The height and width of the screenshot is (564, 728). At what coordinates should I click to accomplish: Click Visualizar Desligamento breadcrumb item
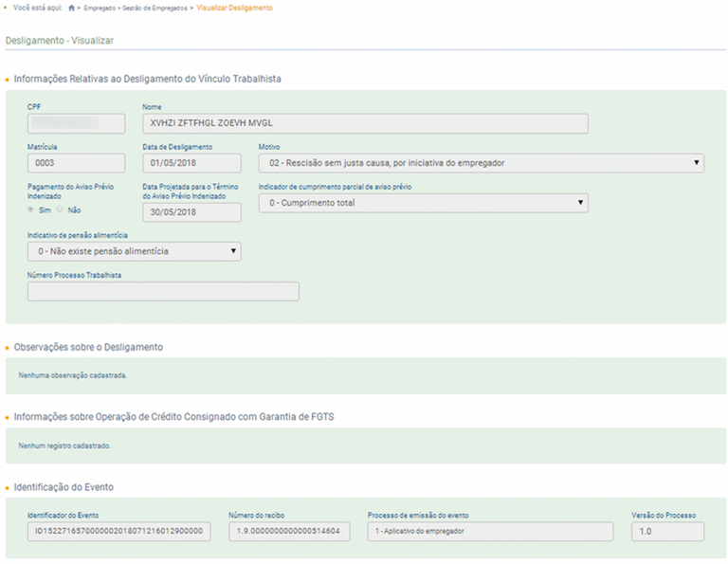click(x=234, y=9)
